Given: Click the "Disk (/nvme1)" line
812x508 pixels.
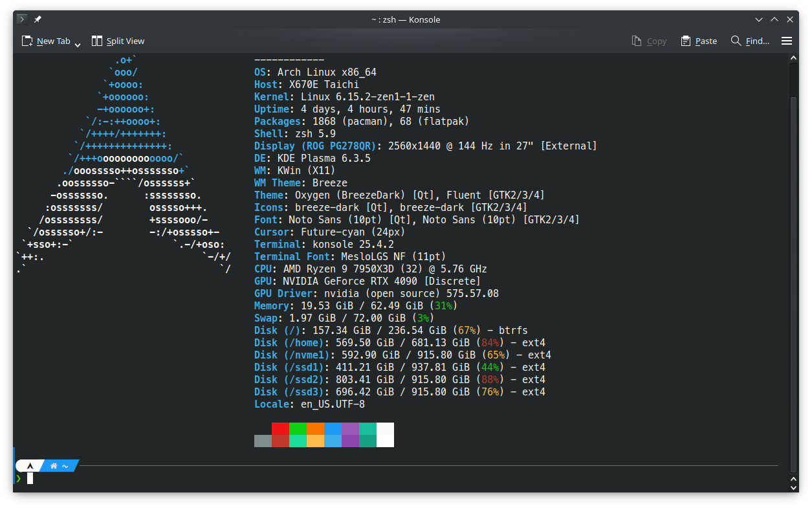Looking at the screenshot, I should (x=402, y=355).
